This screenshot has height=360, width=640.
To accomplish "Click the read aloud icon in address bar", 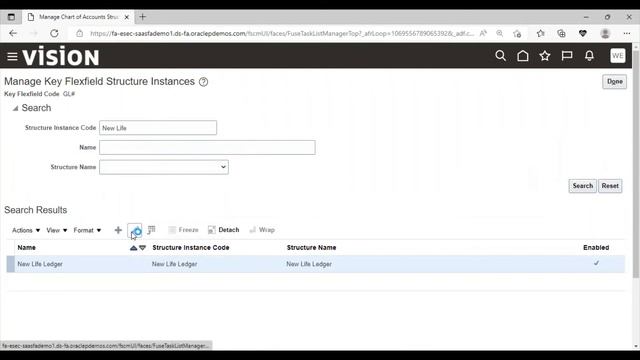I will (483, 33).
